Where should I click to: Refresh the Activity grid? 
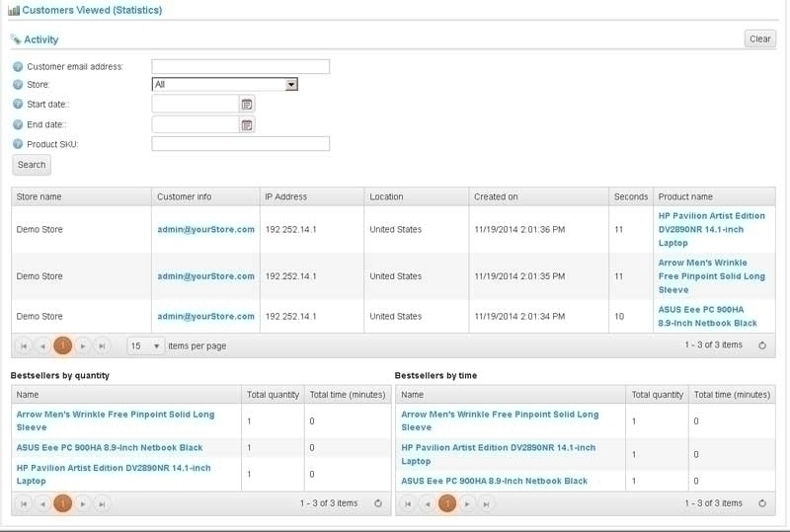(762, 345)
